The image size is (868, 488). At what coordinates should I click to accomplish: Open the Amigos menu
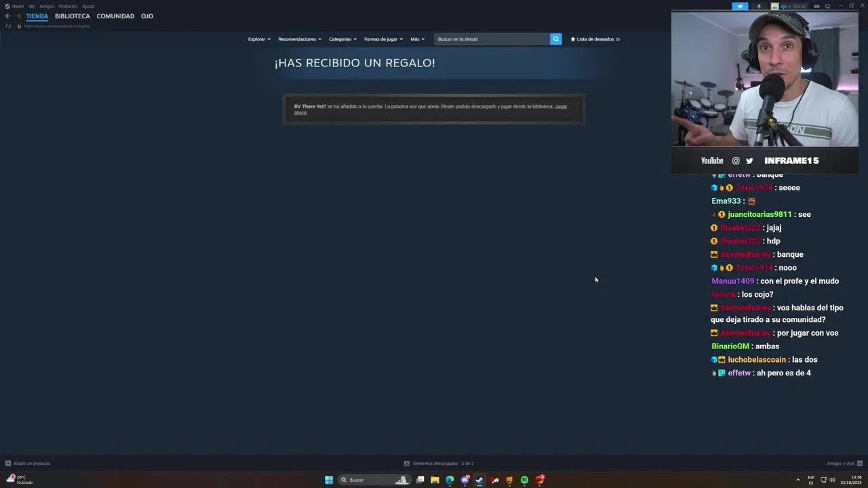coord(46,6)
